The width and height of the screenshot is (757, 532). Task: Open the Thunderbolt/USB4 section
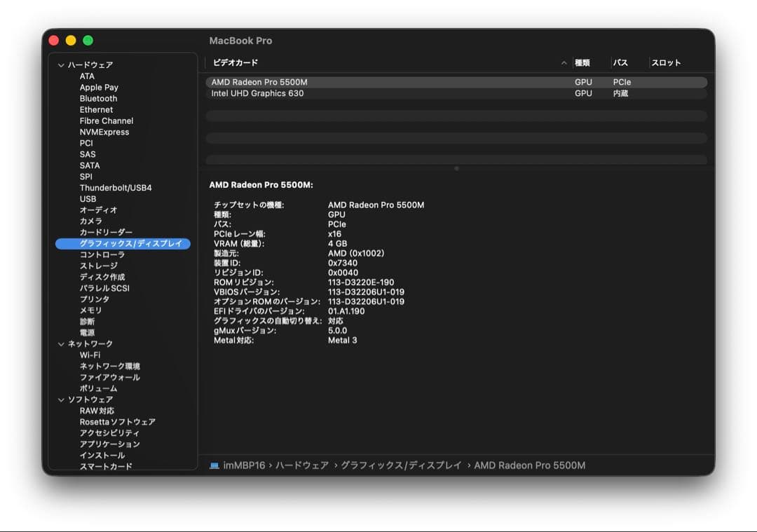tap(115, 187)
